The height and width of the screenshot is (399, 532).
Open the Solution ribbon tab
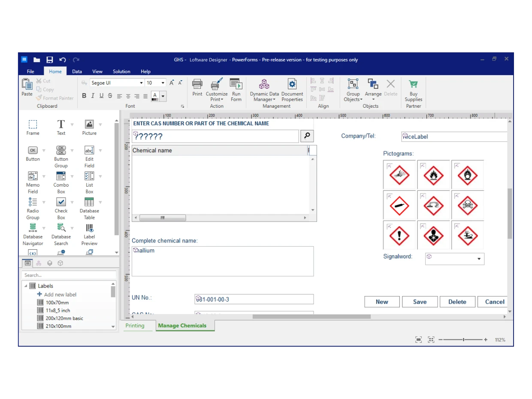click(121, 72)
